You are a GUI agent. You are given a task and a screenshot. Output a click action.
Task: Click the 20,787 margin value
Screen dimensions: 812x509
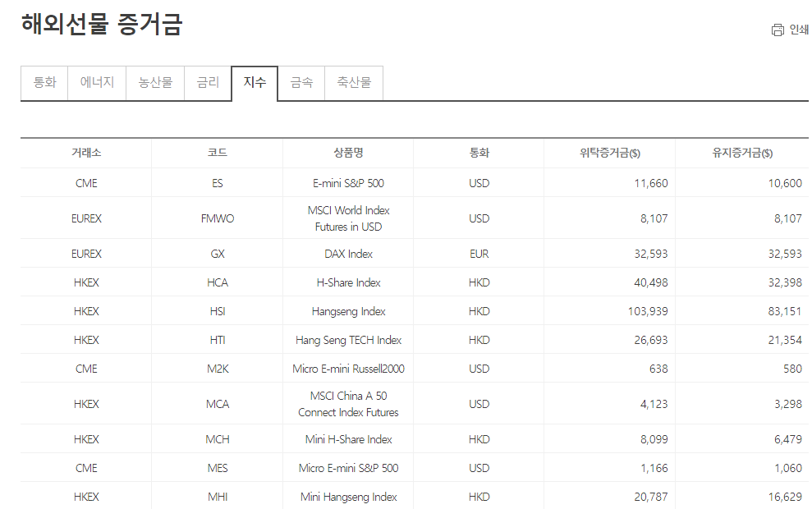(651, 497)
